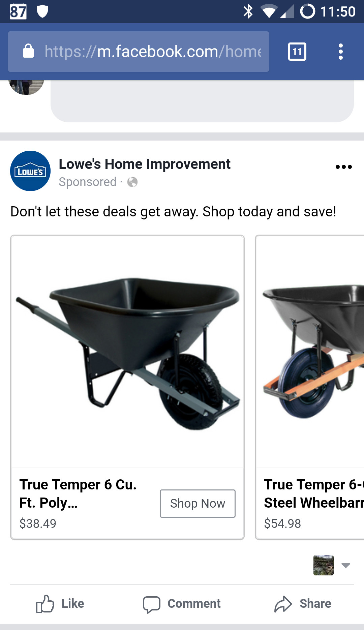Tap the small profile thumbnail beside dropdown

click(324, 565)
